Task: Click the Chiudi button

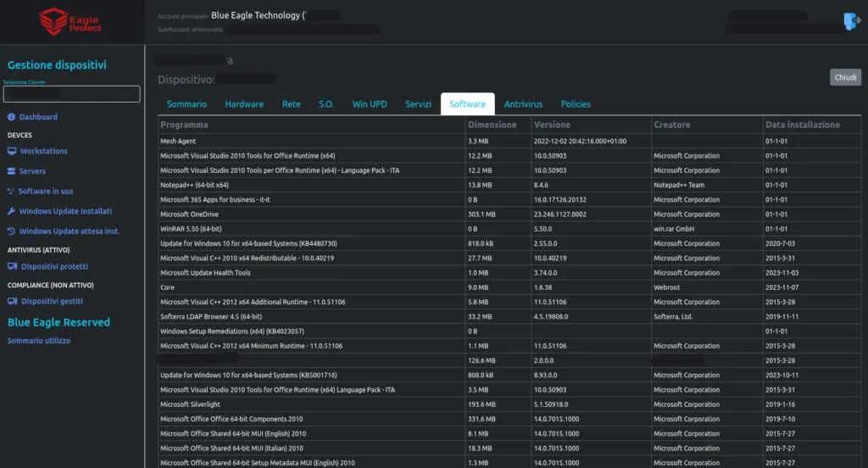Action: 845,77
